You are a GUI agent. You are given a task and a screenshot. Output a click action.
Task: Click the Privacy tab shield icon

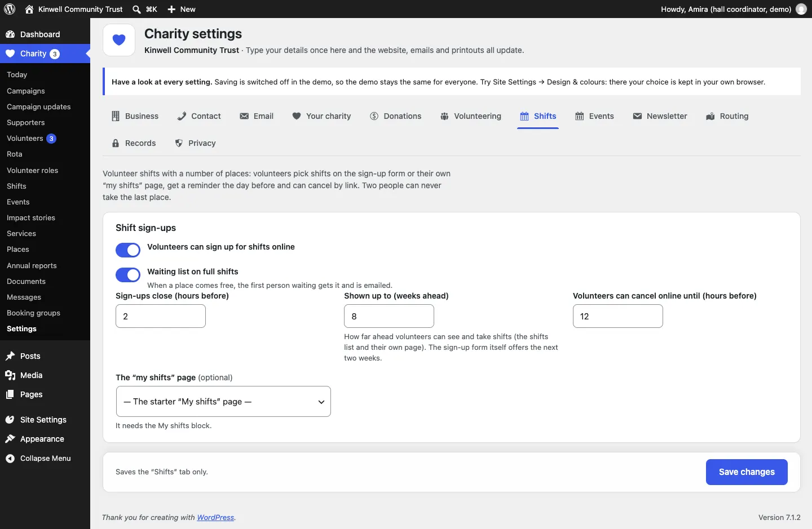(179, 143)
